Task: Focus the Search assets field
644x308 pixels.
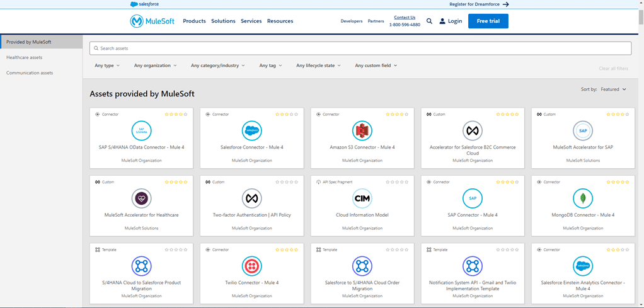Action: click(360, 48)
